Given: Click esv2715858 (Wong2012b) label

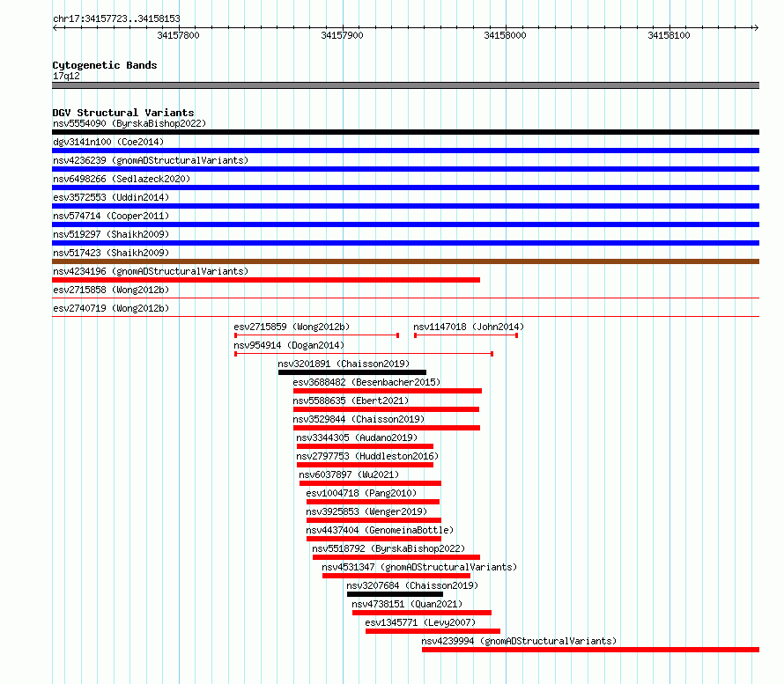Looking at the screenshot, I should click(x=111, y=290).
